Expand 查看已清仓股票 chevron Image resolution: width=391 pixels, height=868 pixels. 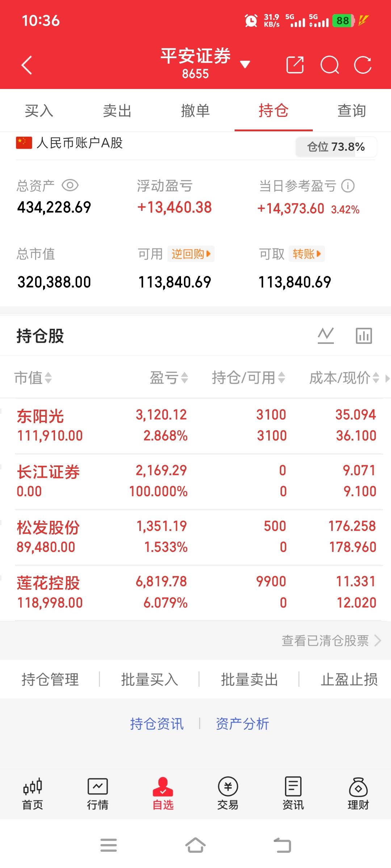[378, 641]
